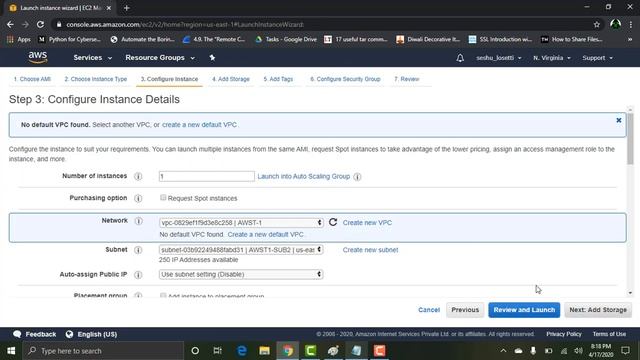Click info icon beside Auto-assign Public IP
The image size is (640, 360).
click(138, 275)
